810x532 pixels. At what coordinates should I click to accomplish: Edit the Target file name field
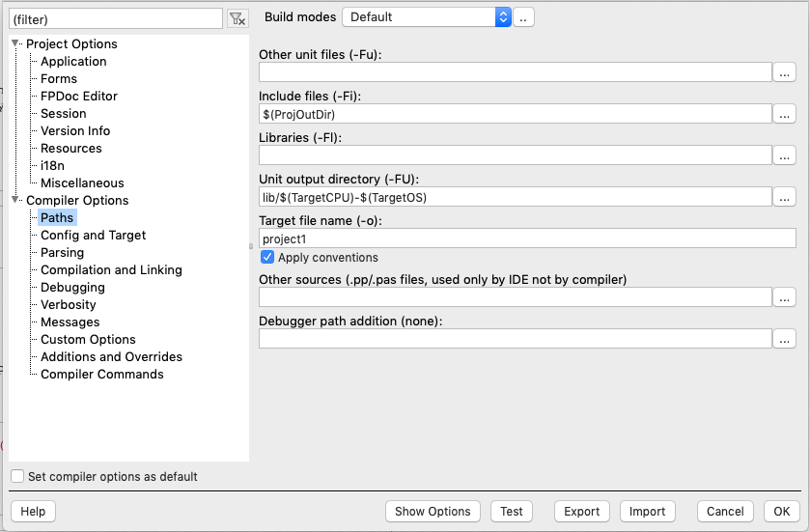click(x=527, y=238)
